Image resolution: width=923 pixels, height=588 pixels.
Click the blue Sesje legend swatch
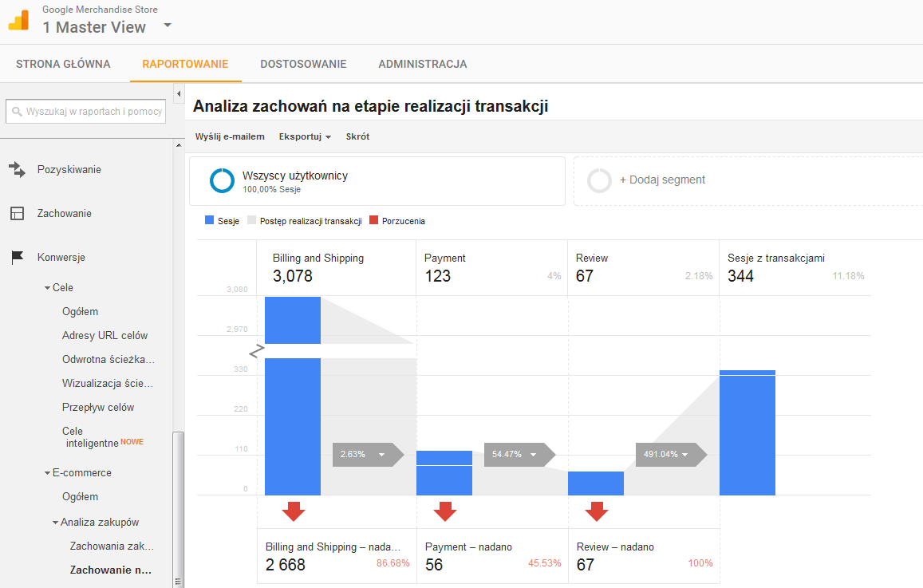pyautogui.click(x=209, y=220)
